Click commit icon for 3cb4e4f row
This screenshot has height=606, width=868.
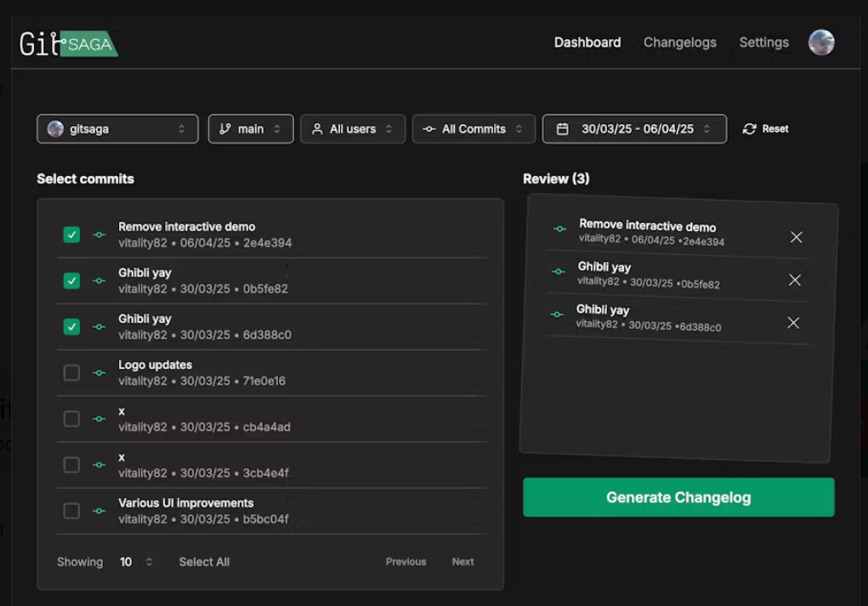point(99,465)
